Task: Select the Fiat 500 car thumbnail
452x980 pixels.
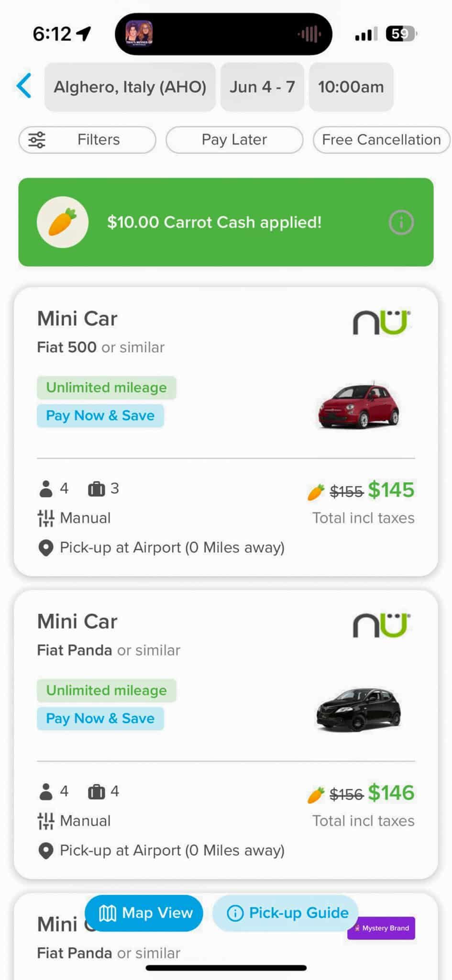Action: 358,406
